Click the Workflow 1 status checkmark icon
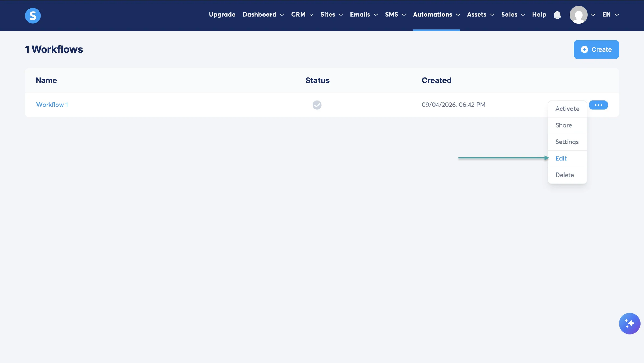644x363 pixels. [x=317, y=105]
